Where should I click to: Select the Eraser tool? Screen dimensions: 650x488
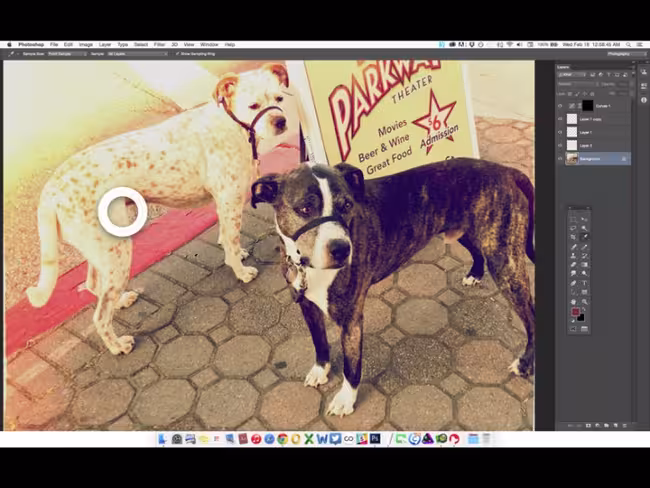point(573,264)
